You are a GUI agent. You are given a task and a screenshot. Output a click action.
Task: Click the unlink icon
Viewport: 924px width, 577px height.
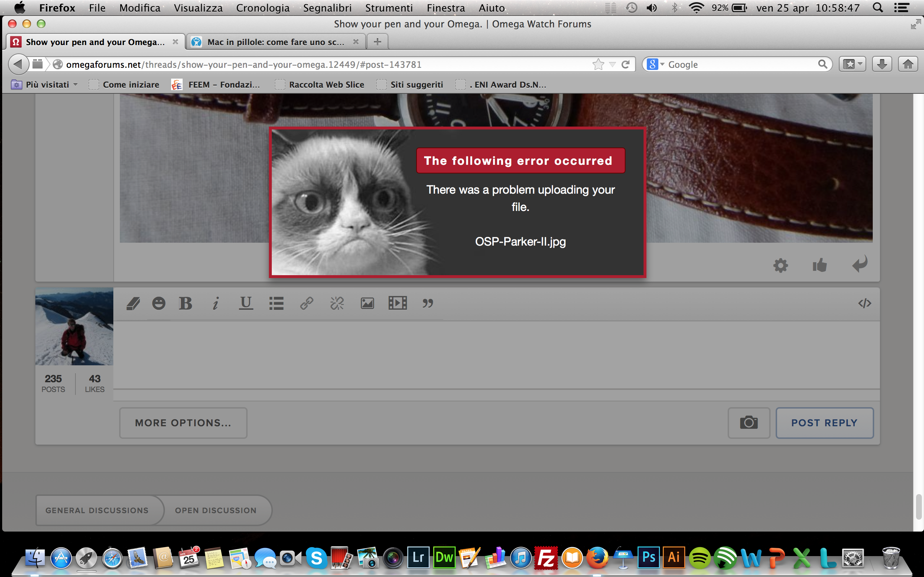pos(337,303)
